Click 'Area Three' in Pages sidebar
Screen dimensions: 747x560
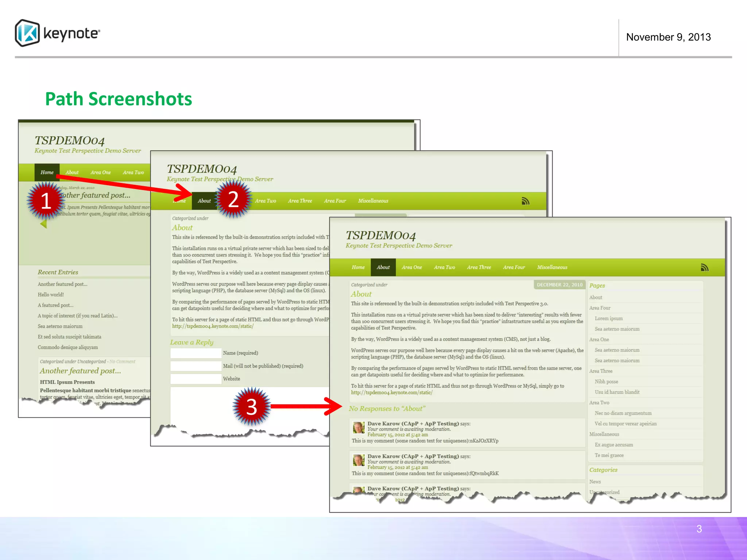pos(601,371)
